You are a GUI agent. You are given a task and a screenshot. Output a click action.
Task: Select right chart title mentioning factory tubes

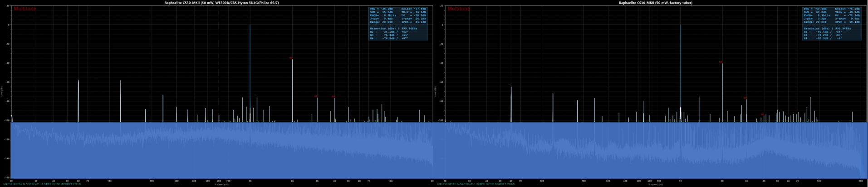click(655, 3)
